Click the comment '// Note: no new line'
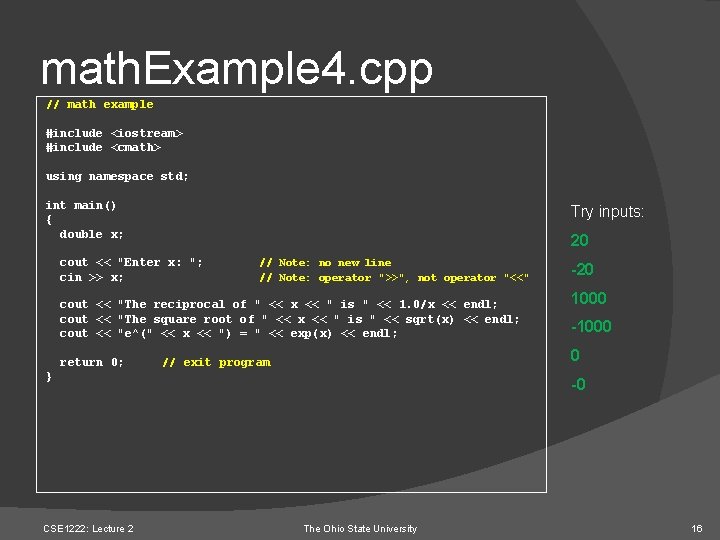This screenshot has width=720, height=540. tap(326, 263)
